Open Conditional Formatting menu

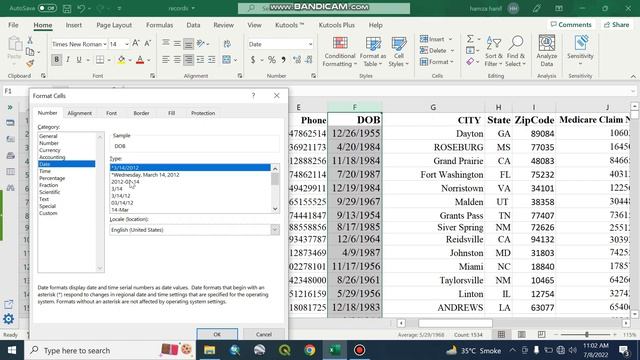340,51
